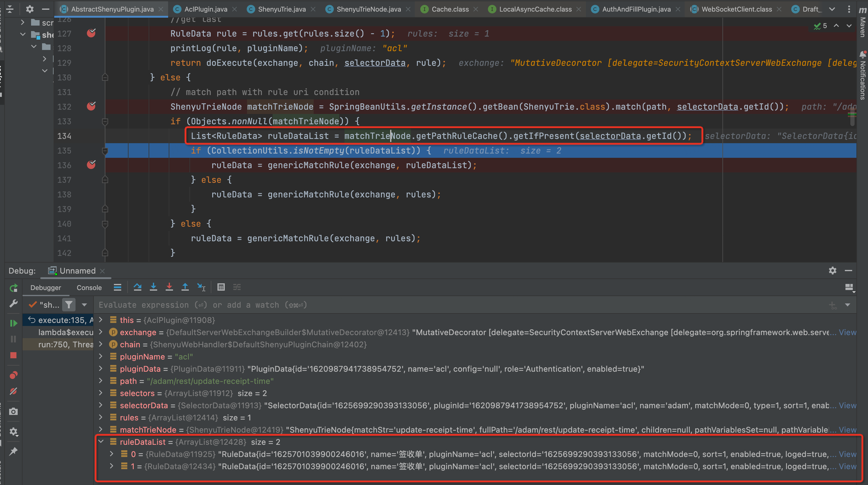Open the View Breakpoints dialog icon
The image size is (868, 485).
(13, 375)
